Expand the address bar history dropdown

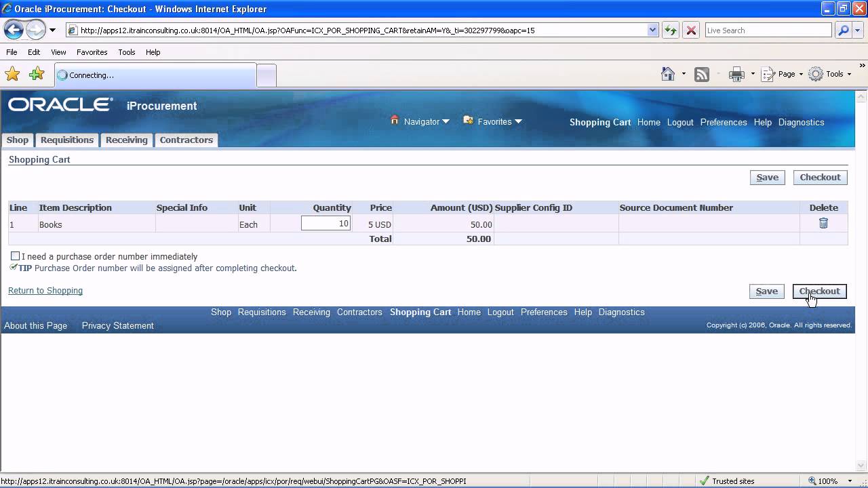coord(653,30)
